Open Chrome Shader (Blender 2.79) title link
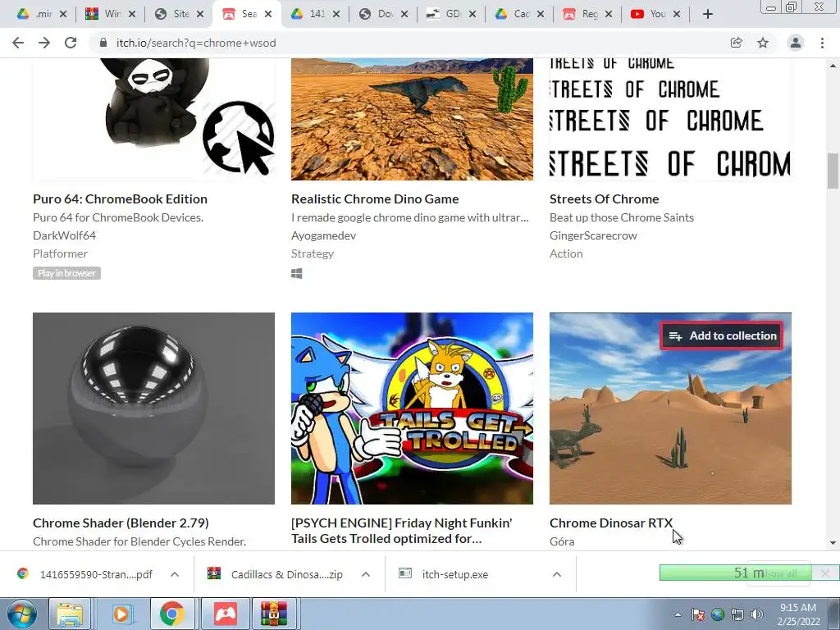Screen dimensions: 840x630 tap(121, 523)
